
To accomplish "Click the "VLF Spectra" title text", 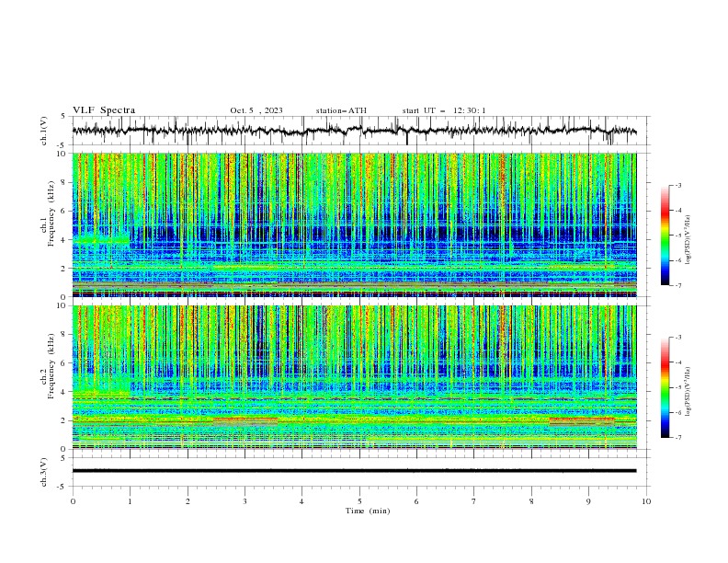I will click(104, 110).
